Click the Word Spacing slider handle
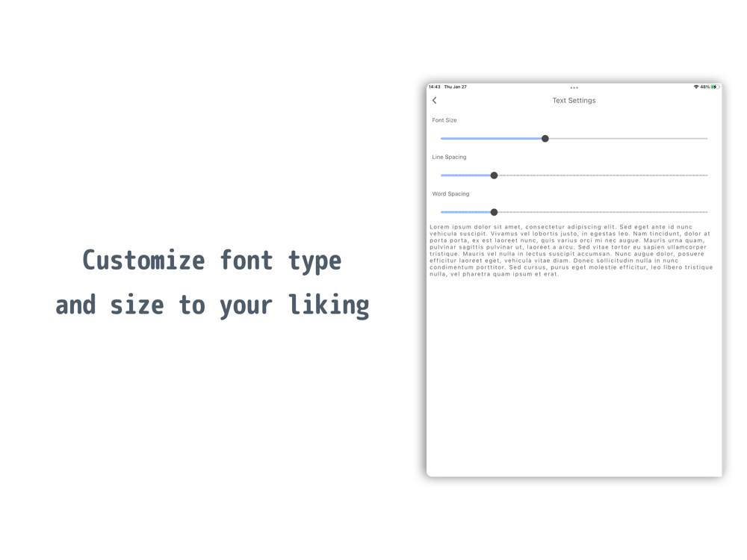 tap(494, 212)
